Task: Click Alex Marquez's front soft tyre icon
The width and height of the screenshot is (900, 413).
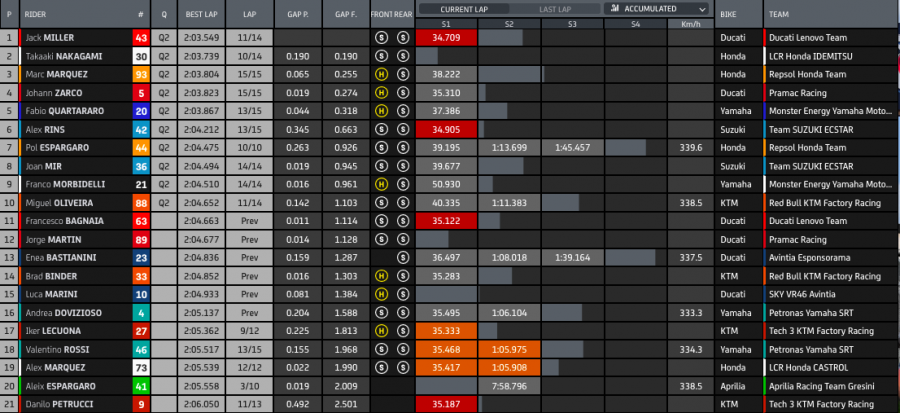Action: (380, 368)
